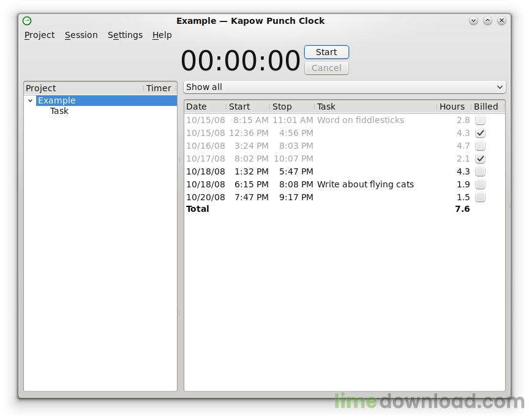Uncheck Billed for 12:36 PM session

point(480,133)
